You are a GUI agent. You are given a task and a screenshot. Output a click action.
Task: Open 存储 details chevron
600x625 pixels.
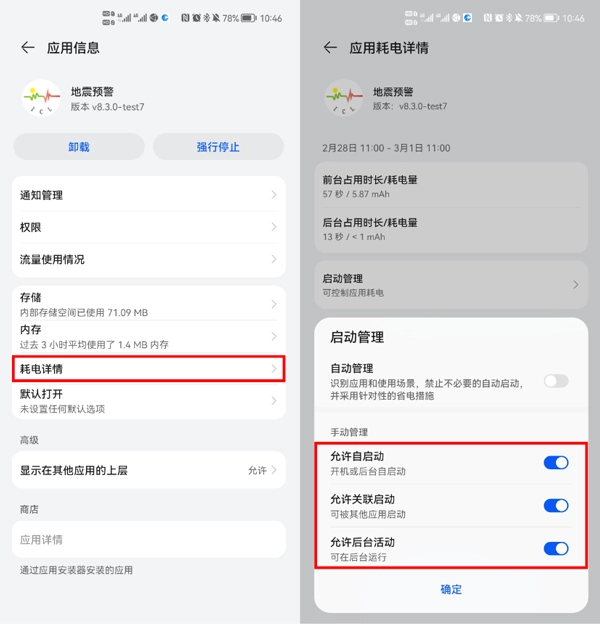[x=274, y=305]
